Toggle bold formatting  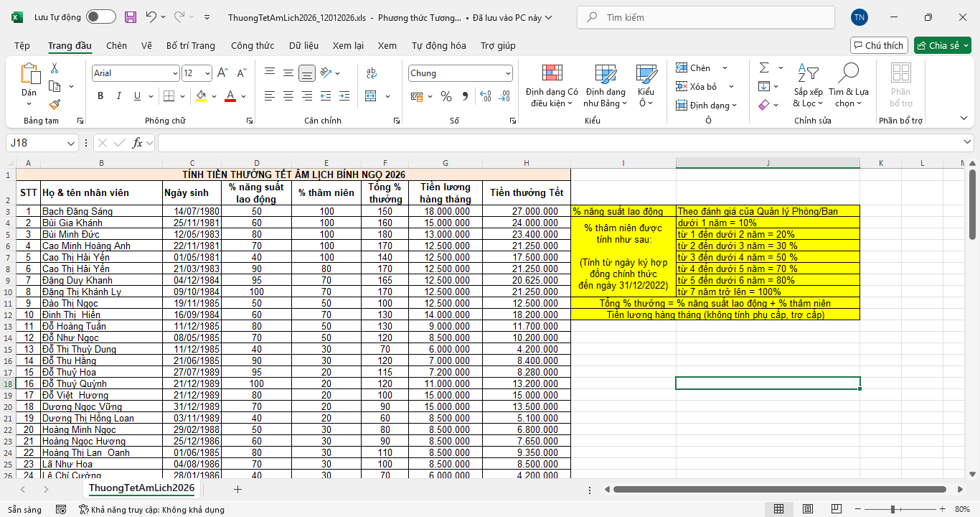pyautogui.click(x=100, y=96)
